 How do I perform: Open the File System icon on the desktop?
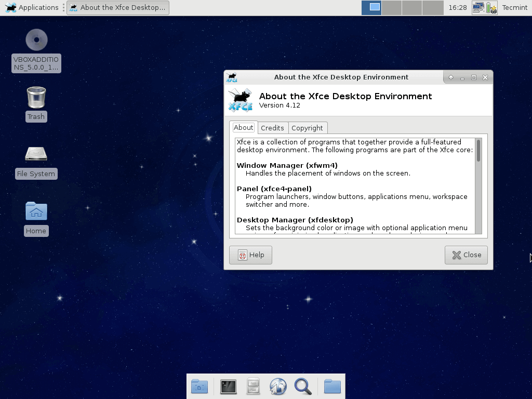click(36, 154)
